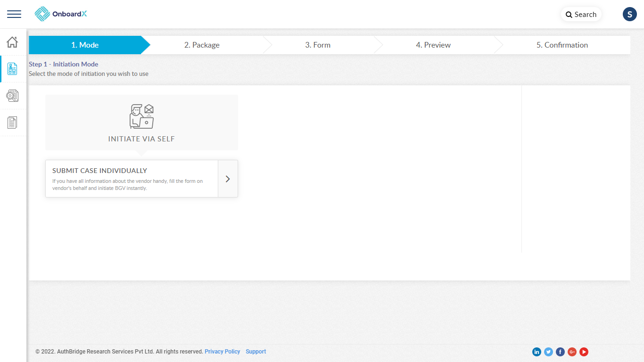The height and width of the screenshot is (362, 644).
Task: Open the Search box
Action: coord(581,15)
